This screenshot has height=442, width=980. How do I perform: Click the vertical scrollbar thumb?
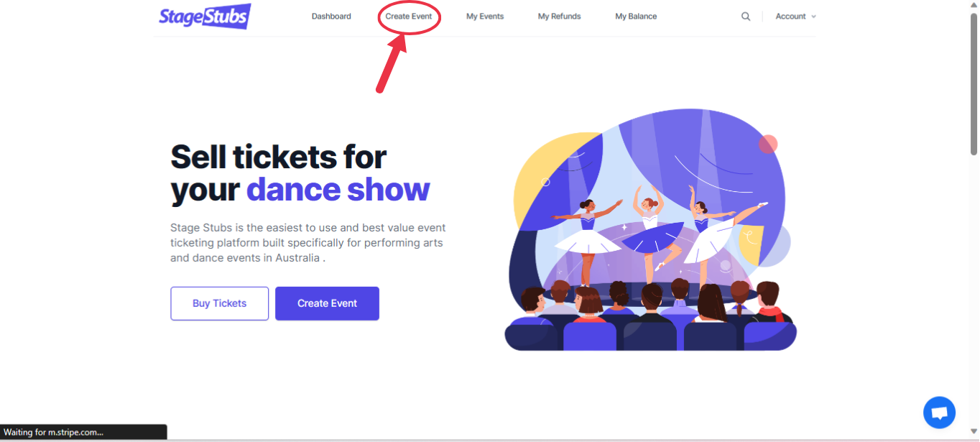tap(974, 83)
